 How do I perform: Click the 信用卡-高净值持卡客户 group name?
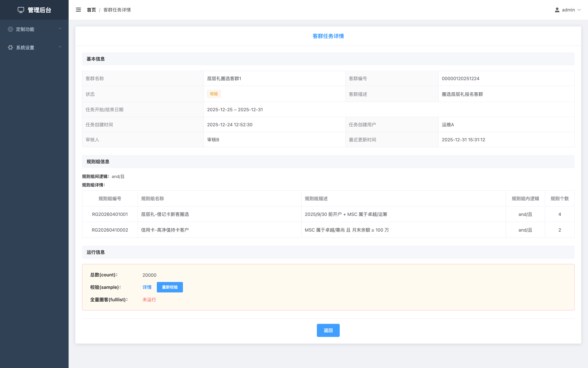pos(165,230)
